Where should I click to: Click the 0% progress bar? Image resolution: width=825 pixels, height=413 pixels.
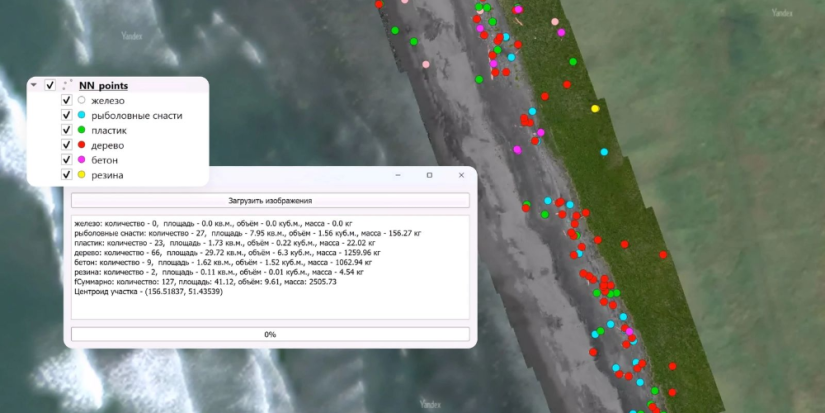pyautogui.click(x=270, y=334)
